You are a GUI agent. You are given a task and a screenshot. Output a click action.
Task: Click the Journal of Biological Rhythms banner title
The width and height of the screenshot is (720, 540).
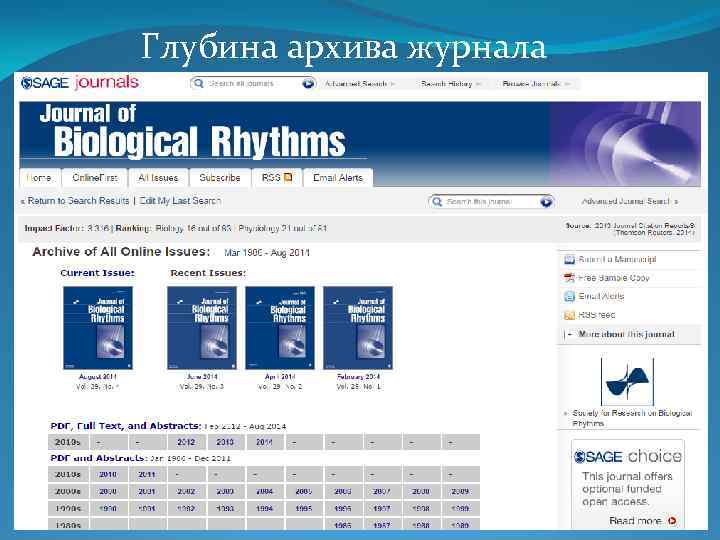193,131
